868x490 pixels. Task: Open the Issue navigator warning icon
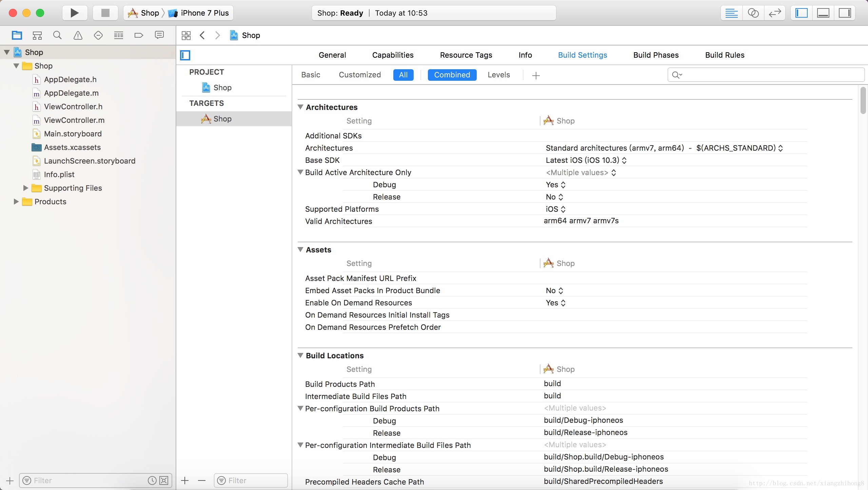[x=78, y=35]
